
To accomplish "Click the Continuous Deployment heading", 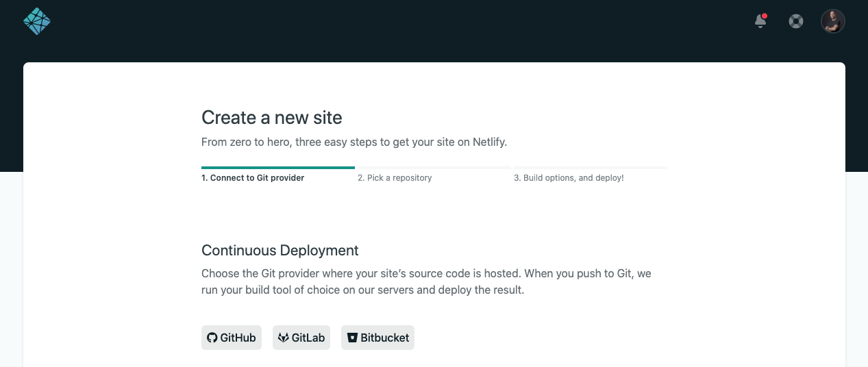I will click(280, 250).
